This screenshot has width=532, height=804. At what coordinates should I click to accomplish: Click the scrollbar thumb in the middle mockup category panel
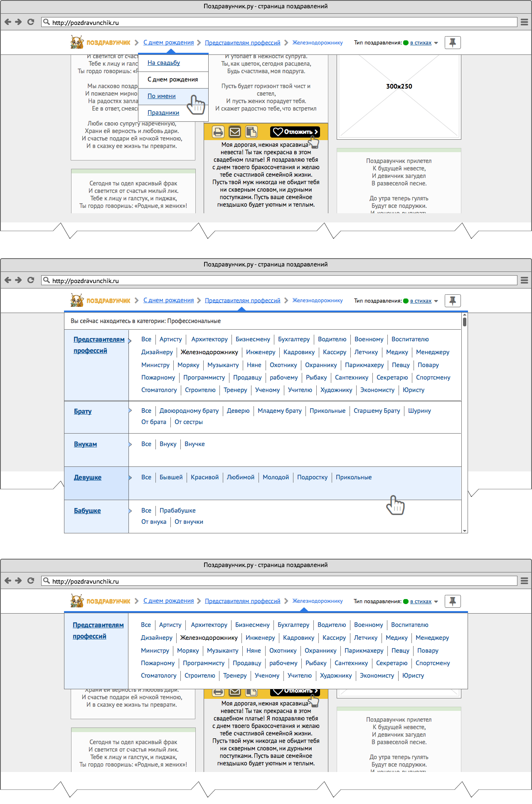465,322
